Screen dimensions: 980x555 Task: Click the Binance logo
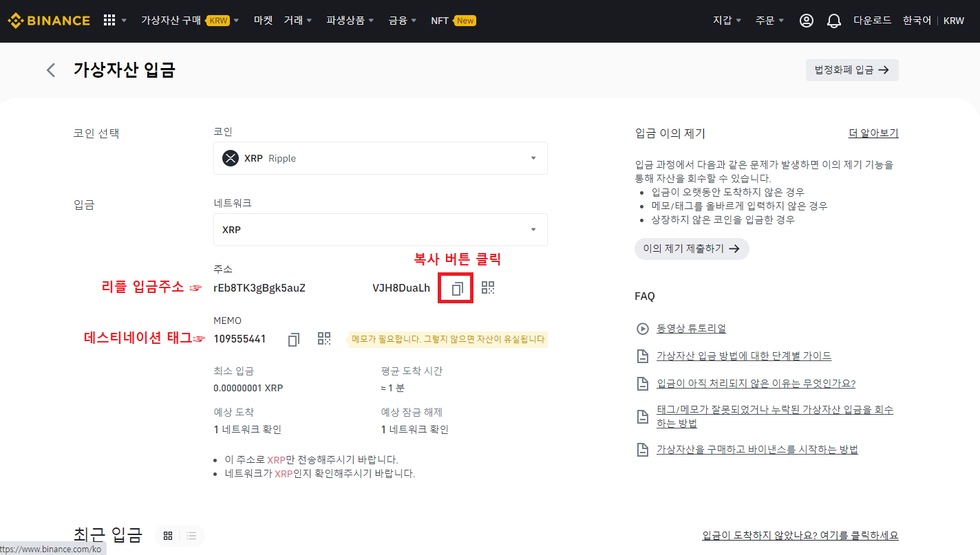pos(49,21)
